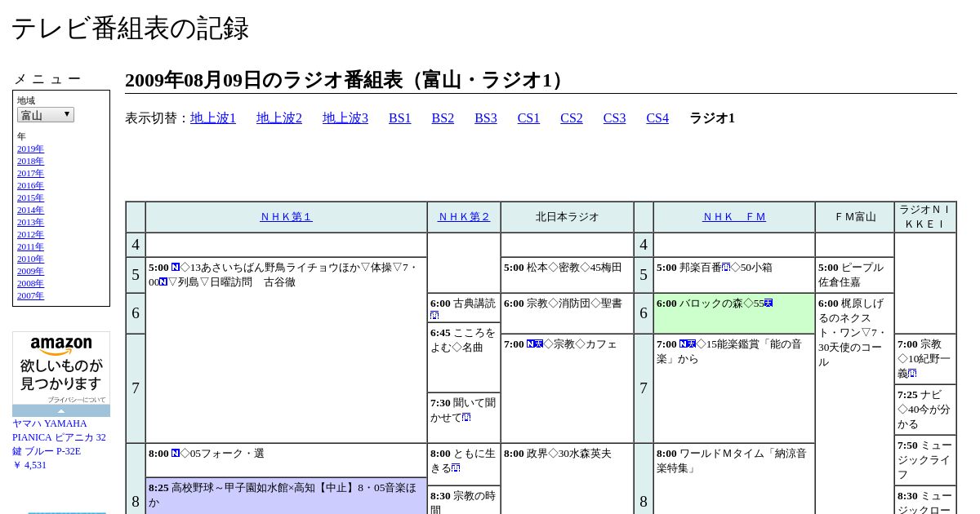The height and width of the screenshot is (514, 980).
Task: Switch view to CS3
Action: click(614, 118)
